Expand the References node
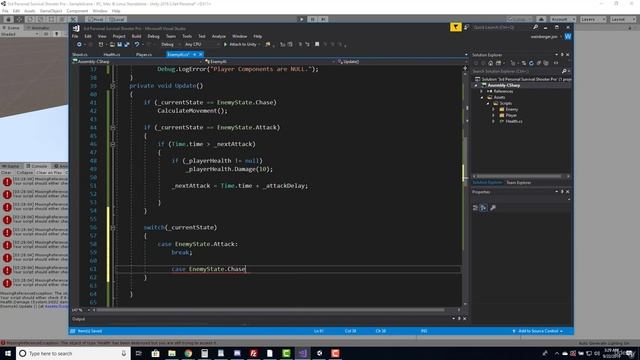Image resolution: width=640 pixels, height=360 pixels. click(x=482, y=91)
